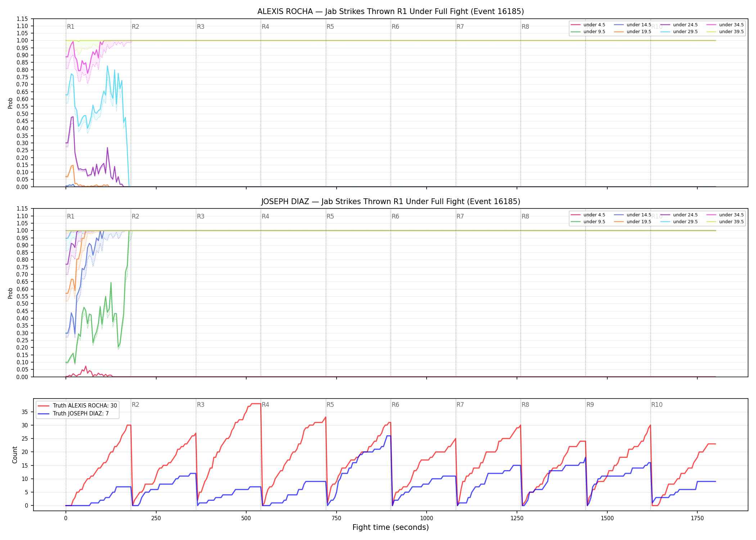Screen dimensions: 756x540
Task: Click the R9 round marker in the Count chart
Action: [590, 405]
